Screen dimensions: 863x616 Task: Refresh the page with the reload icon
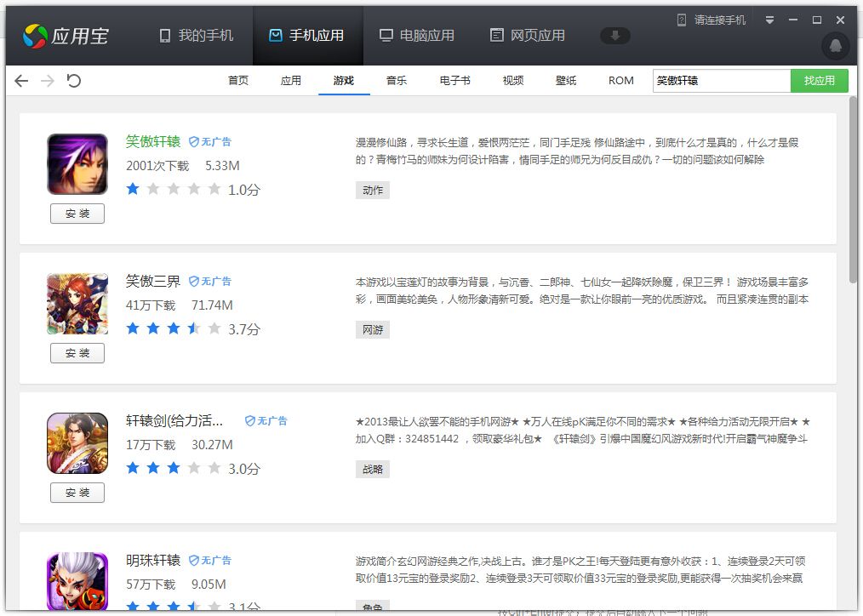(x=74, y=81)
